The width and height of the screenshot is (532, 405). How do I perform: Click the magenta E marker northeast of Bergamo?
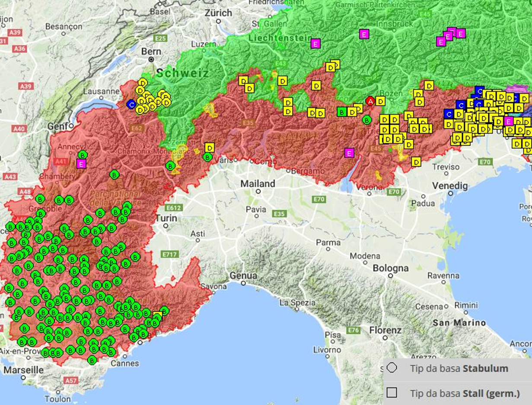pyautogui.click(x=349, y=153)
